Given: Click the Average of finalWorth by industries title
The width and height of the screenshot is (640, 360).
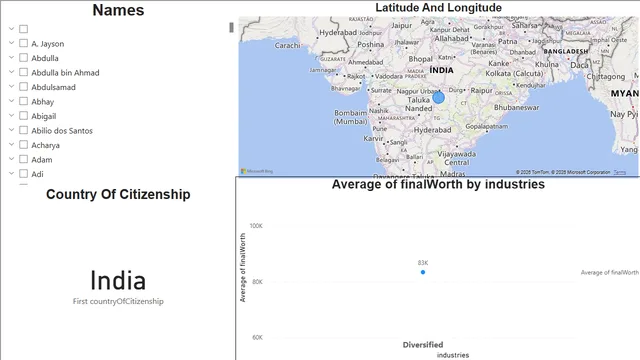Looking at the screenshot, I should tap(438, 184).
